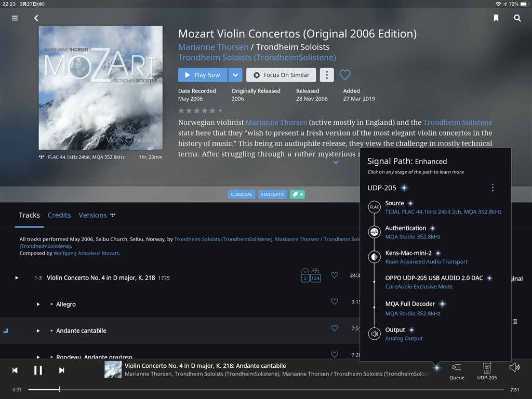Pause playback
532x399 pixels.
click(38, 370)
